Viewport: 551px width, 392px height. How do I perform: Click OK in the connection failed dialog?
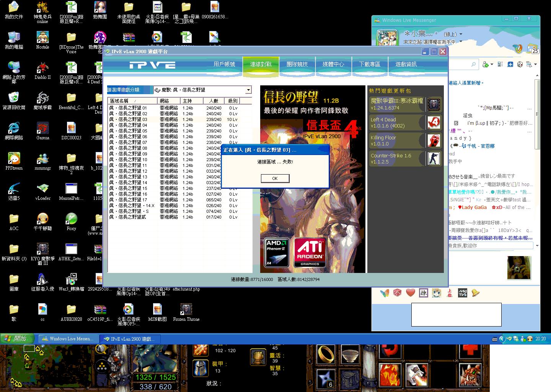tap(275, 178)
